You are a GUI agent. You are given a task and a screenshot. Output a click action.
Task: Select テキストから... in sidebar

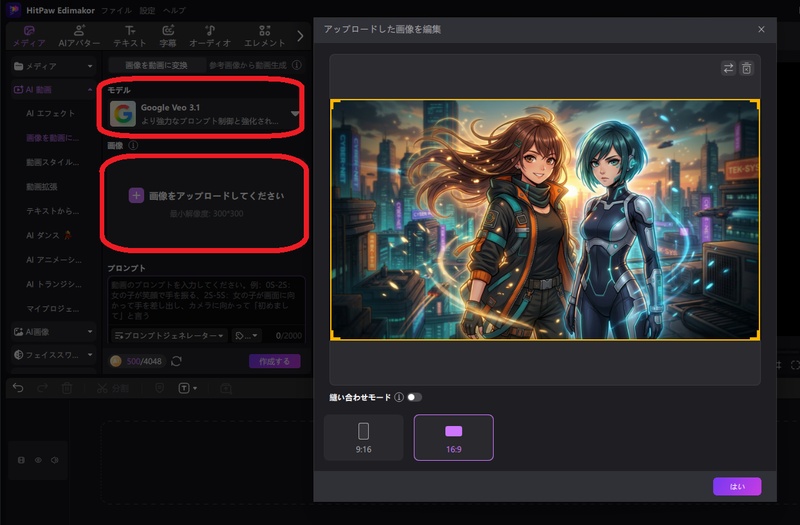53,211
